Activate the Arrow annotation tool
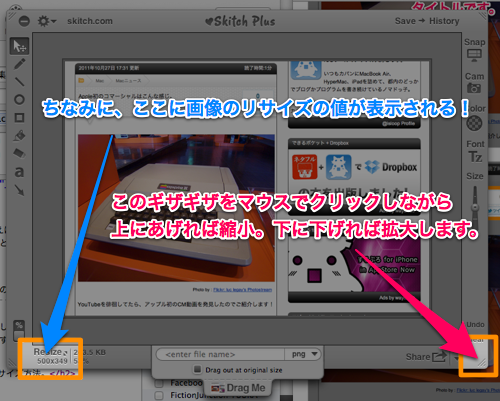This screenshot has width=500, height=401. point(19,190)
